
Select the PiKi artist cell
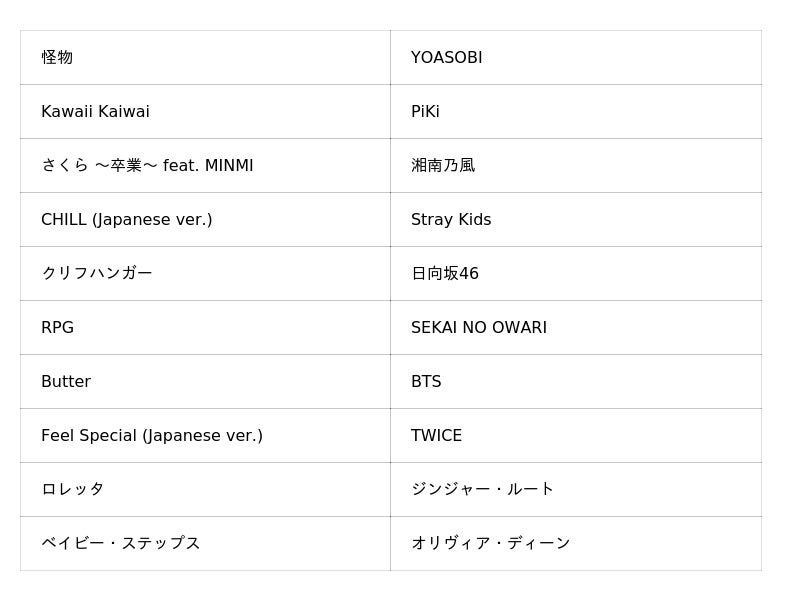click(425, 112)
